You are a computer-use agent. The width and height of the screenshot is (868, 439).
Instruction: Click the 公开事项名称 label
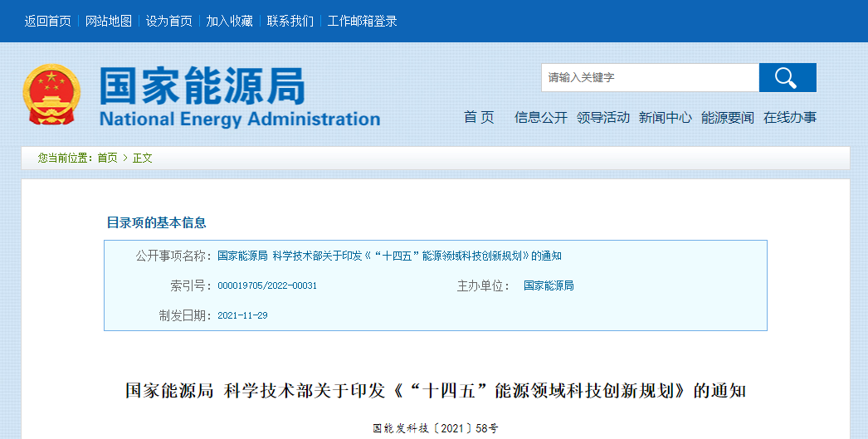[173, 256]
